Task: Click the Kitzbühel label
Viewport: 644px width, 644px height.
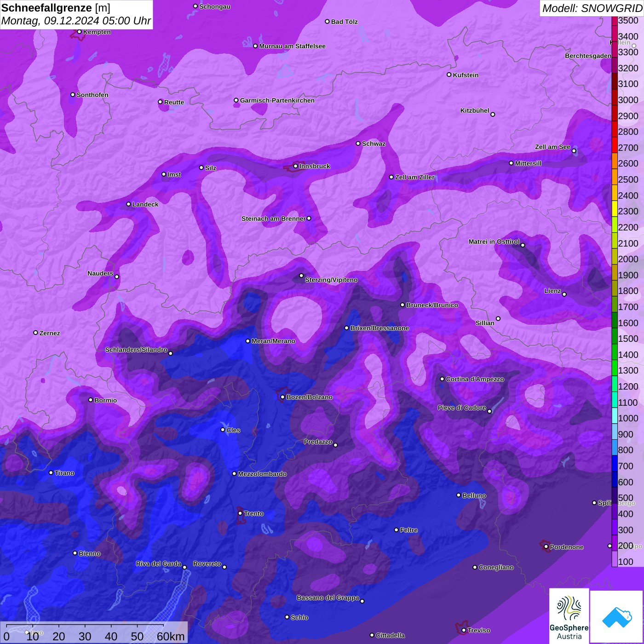Action: pos(475,110)
